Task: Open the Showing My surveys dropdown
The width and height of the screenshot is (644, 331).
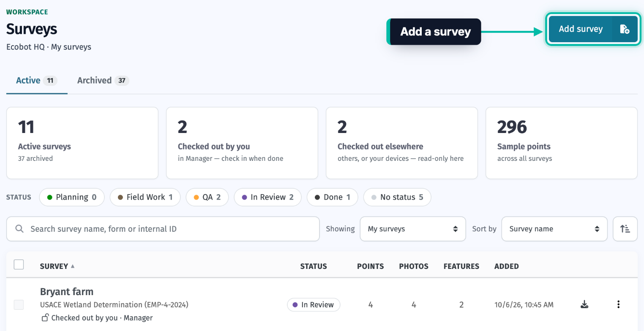Action: [x=413, y=229]
